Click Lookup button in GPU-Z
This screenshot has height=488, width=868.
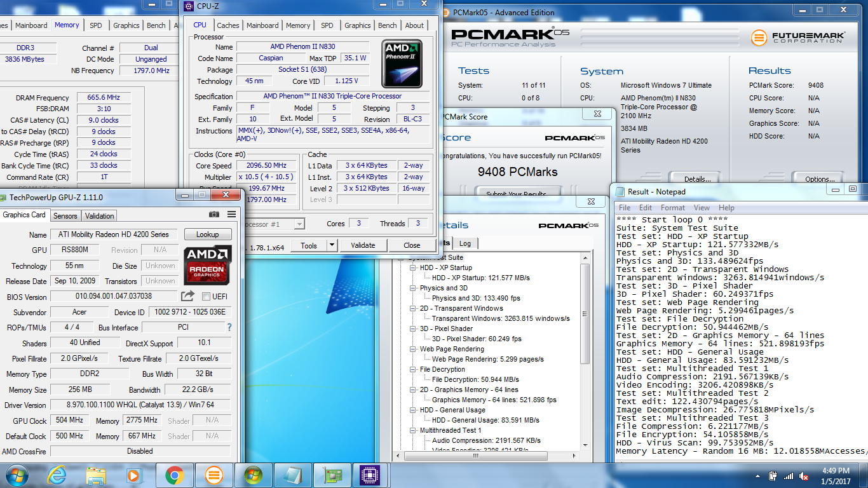point(208,234)
